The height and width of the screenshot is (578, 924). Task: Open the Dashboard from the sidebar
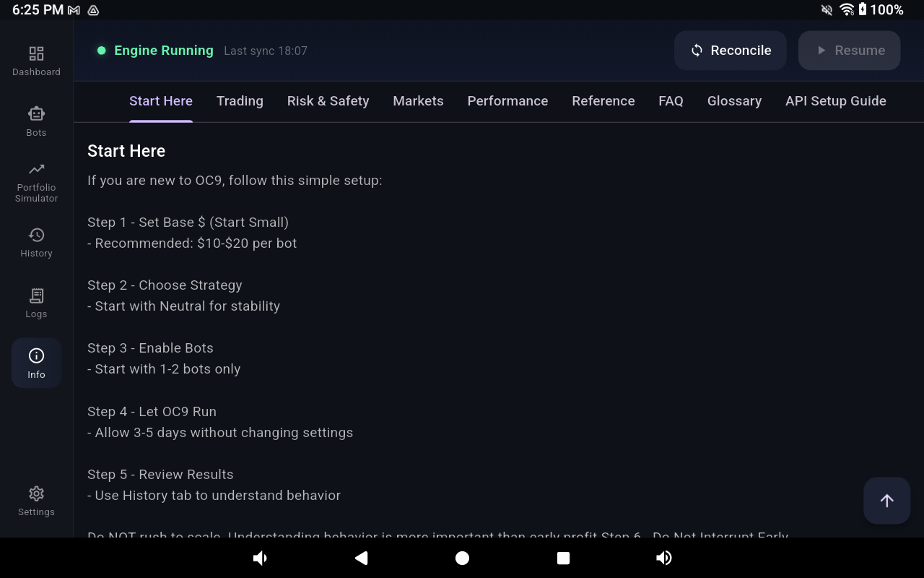click(36, 61)
